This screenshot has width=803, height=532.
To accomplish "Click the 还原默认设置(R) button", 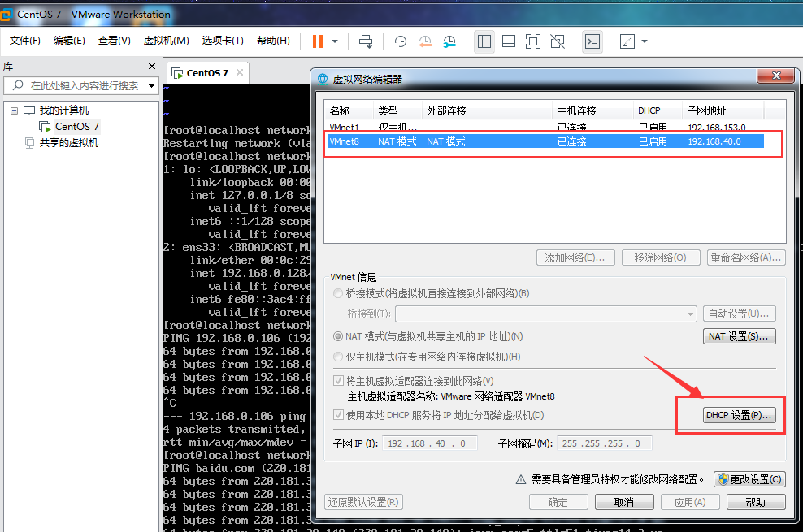I will click(x=363, y=502).
